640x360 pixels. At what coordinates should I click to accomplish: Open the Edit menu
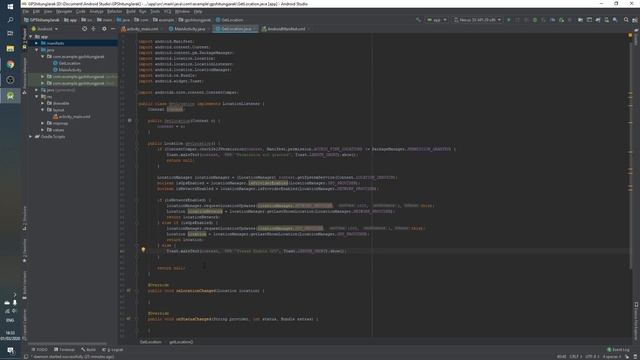36,11
